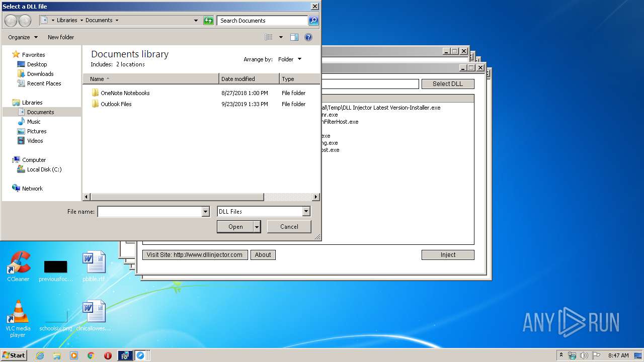Click the search magnifier icon
The height and width of the screenshot is (362, 644).
pos(313,21)
